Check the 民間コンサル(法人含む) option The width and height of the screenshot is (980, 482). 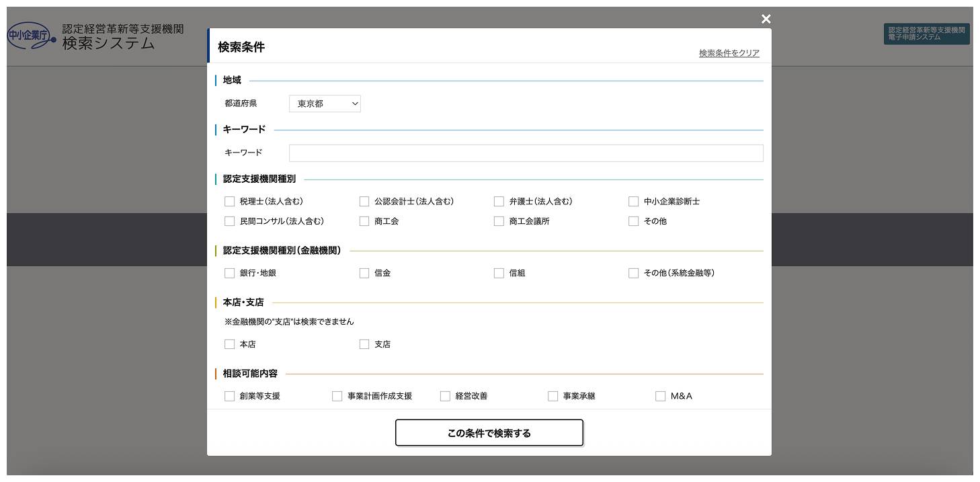coord(230,221)
